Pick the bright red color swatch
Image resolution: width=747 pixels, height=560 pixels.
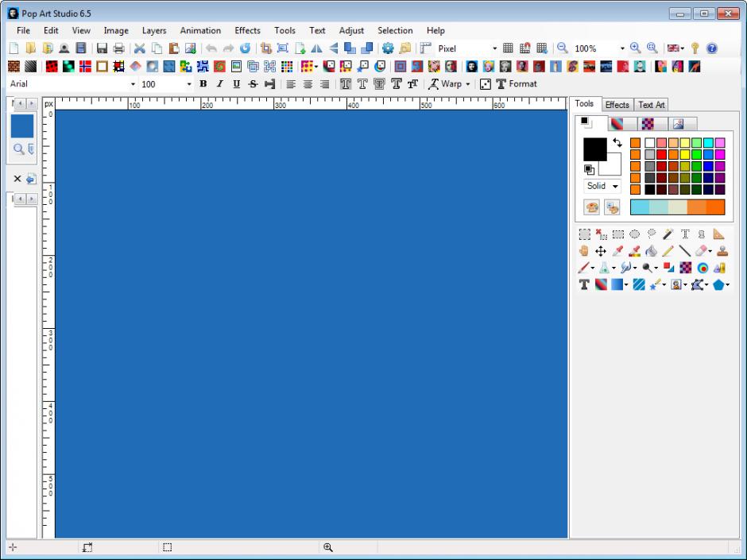click(661, 154)
